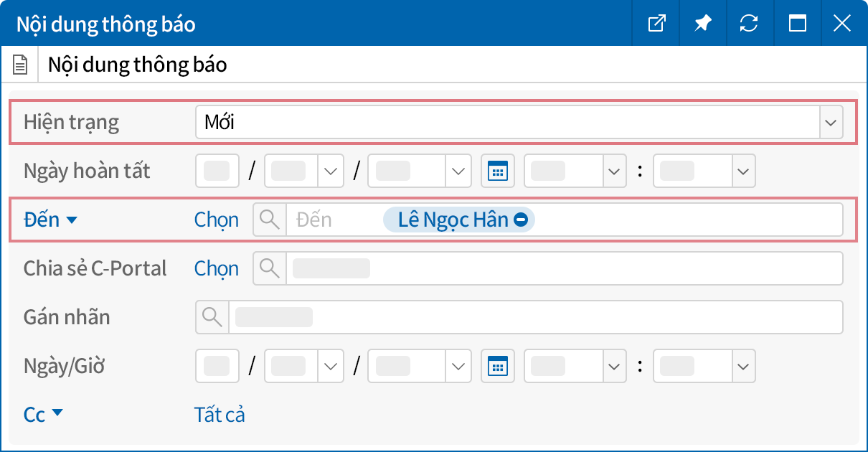Click search icon in Chia sẻ C-Portal field

click(270, 268)
